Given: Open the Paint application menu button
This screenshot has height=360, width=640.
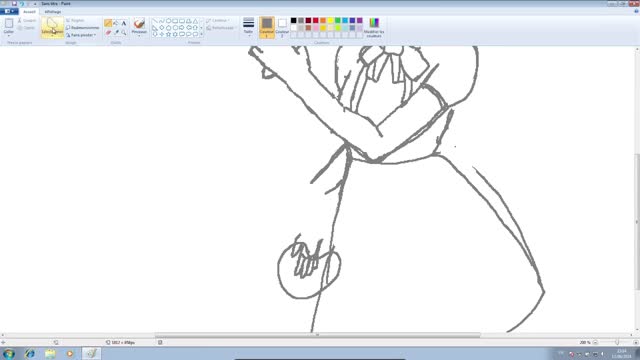Looking at the screenshot, I should (x=9, y=11).
